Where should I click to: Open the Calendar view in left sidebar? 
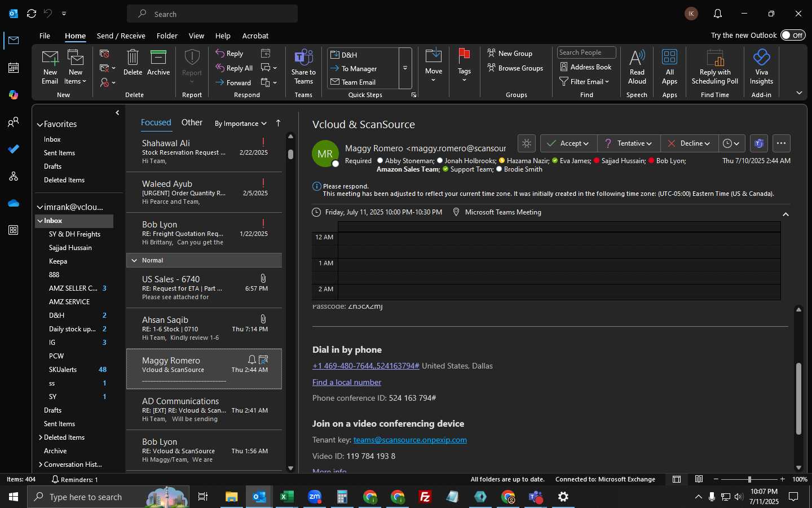click(x=14, y=68)
